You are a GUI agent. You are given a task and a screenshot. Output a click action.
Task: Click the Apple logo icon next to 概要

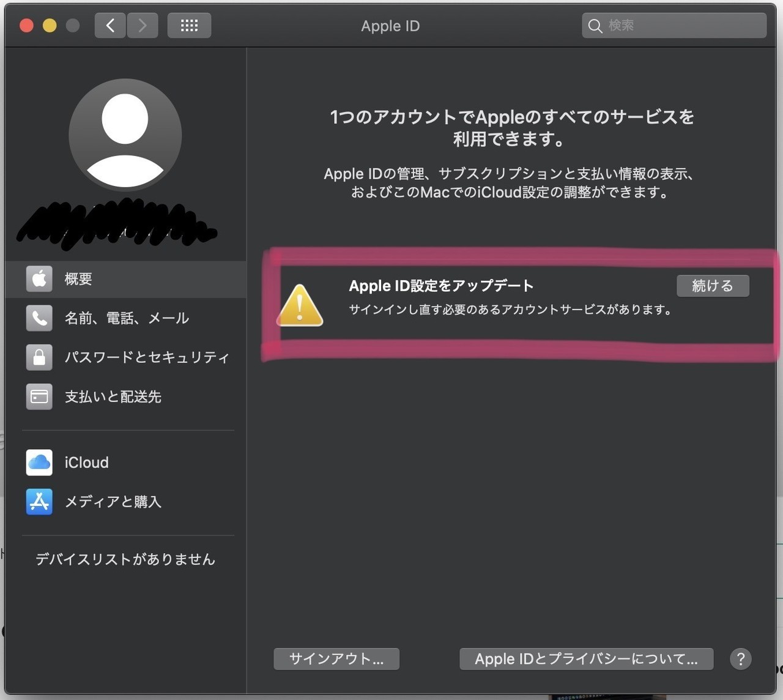click(x=39, y=279)
